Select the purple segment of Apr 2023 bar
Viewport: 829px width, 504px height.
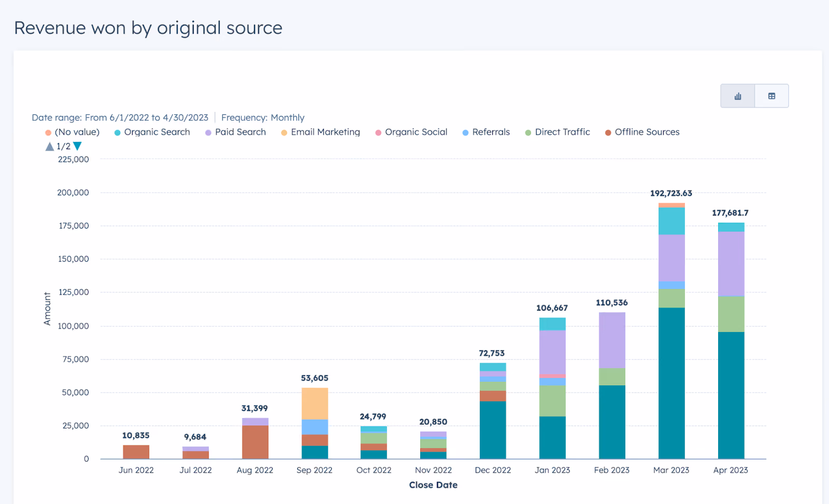point(731,264)
